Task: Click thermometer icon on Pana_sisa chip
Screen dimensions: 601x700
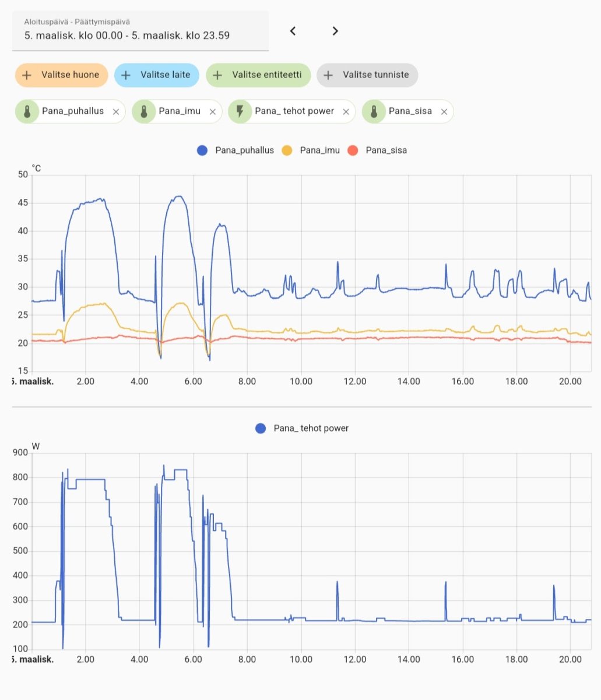Action: pos(374,111)
